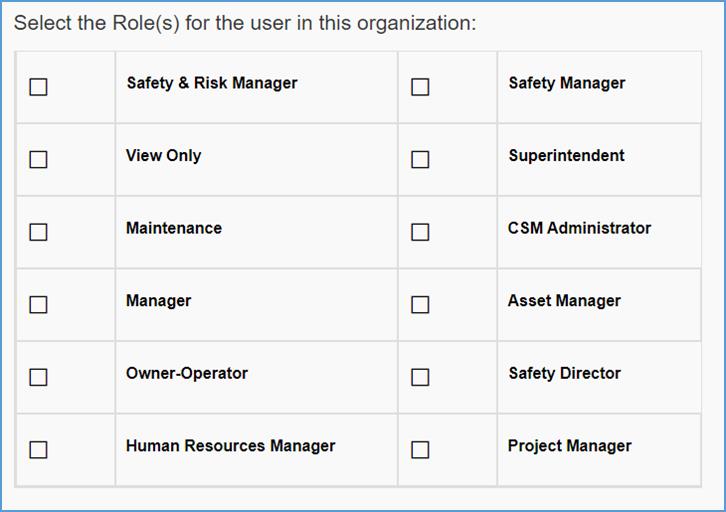This screenshot has height=512, width=726.
Task: Tick the CSM Administrator checkbox
Action: click(x=420, y=232)
